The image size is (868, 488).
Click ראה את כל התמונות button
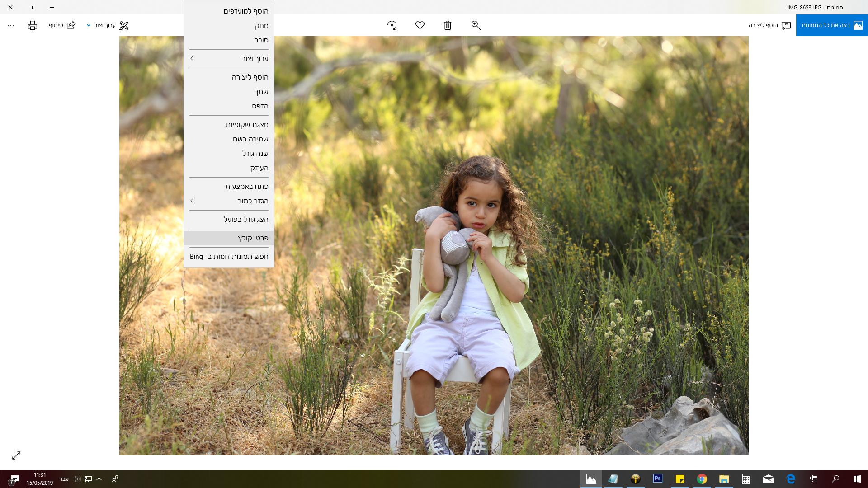tap(831, 25)
